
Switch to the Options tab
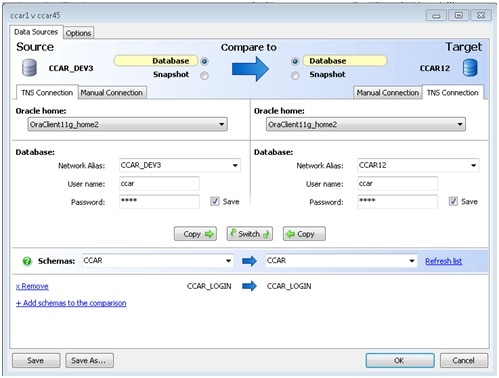[x=78, y=33]
